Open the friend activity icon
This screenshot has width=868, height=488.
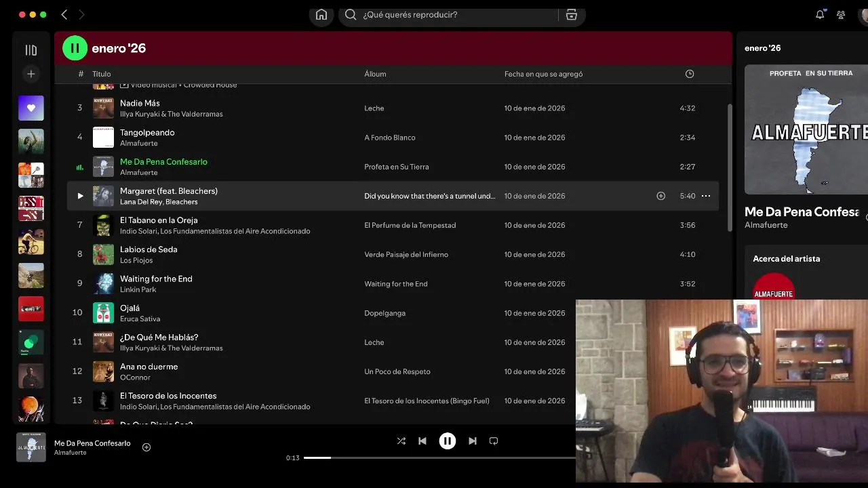coord(841,15)
